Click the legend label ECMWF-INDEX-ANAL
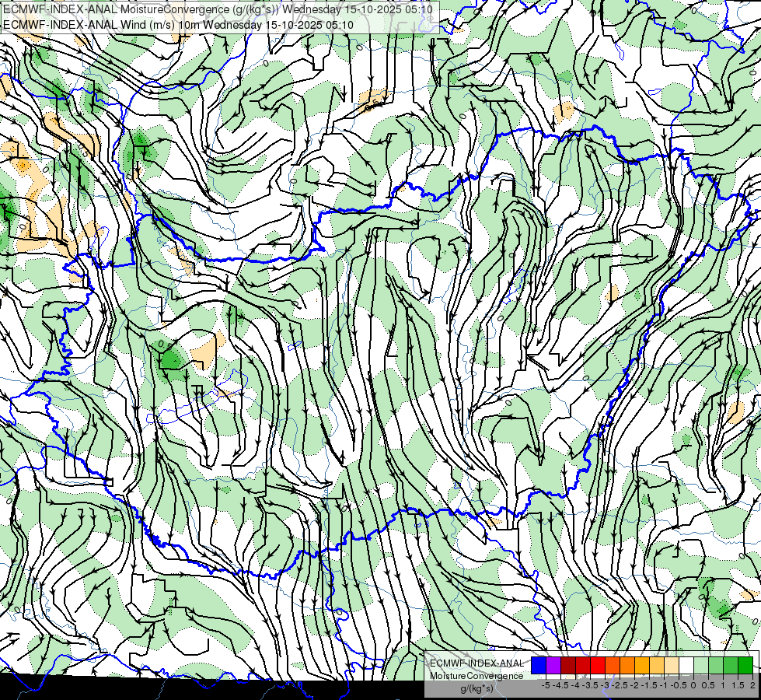Viewport: 761px width, 700px height. (x=477, y=663)
